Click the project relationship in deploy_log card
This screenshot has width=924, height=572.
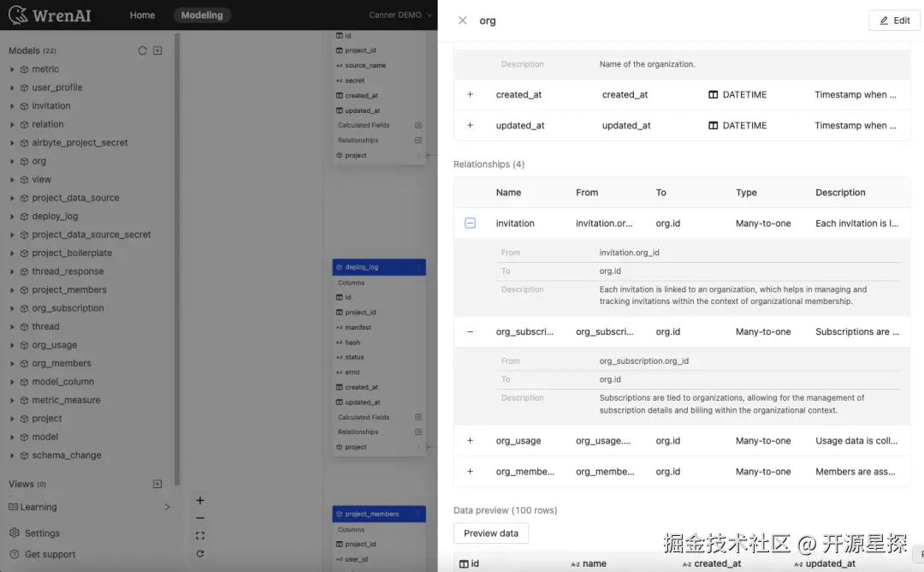point(355,447)
